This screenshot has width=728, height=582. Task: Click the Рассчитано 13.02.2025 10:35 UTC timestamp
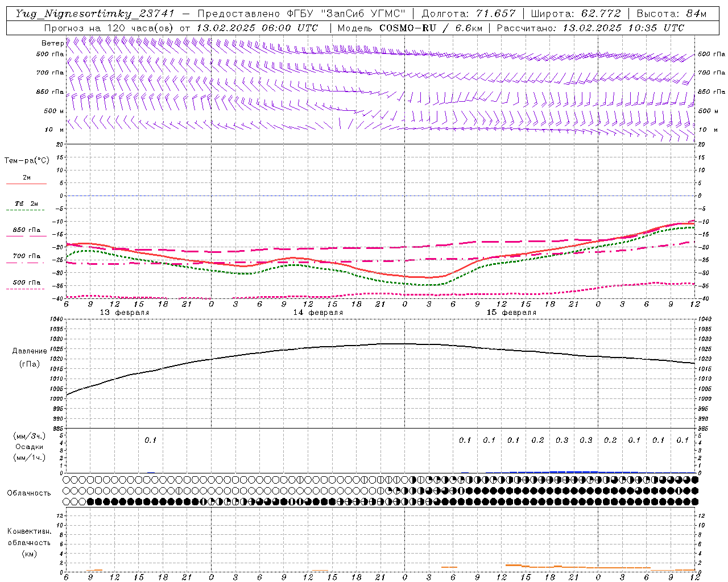click(x=590, y=28)
